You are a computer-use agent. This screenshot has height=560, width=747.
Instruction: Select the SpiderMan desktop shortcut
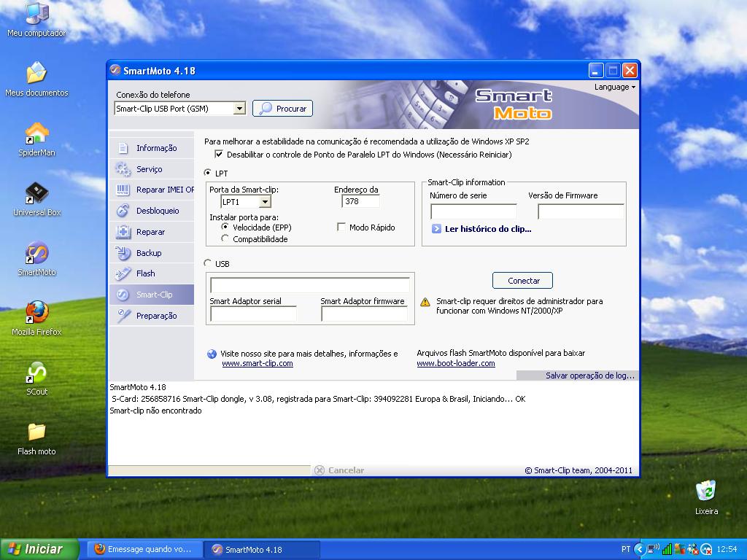click(36, 139)
